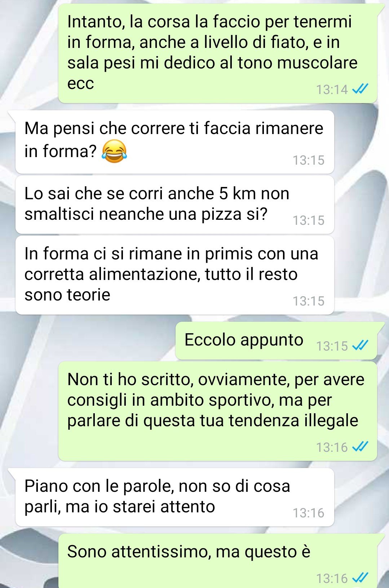
Task: Click the 13:16 timestamp beside 'starei attento'
Action: [309, 513]
